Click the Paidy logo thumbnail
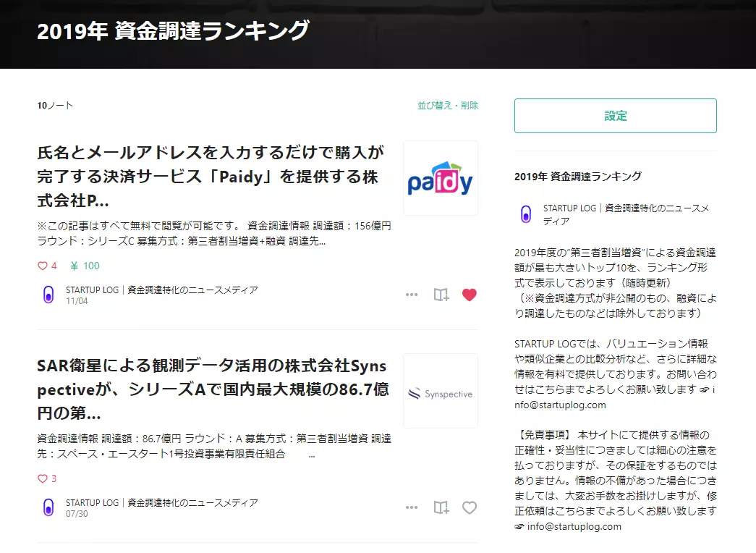This screenshot has width=756, height=553. [440, 178]
